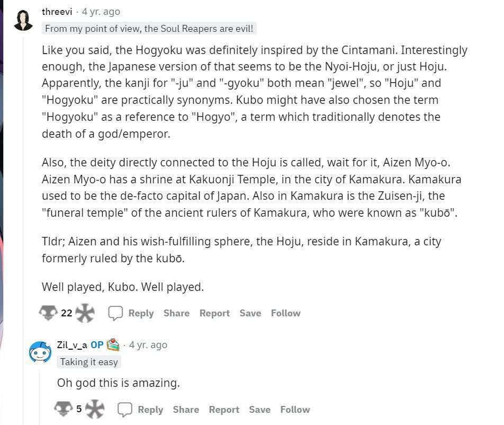The height and width of the screenshot is (425, 504).
Task: Open the threevi username link
Action: pyautogui.click(x=57, y=12)
